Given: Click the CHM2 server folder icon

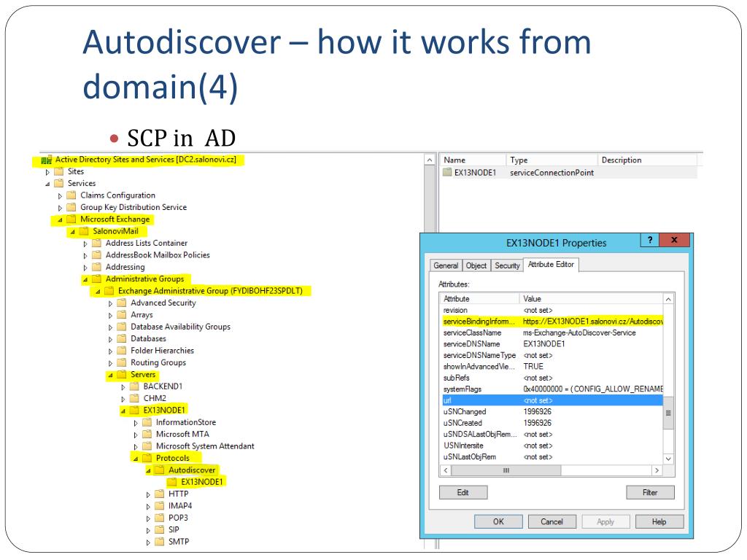Looking at the screenshot, I should pos(135,398).
